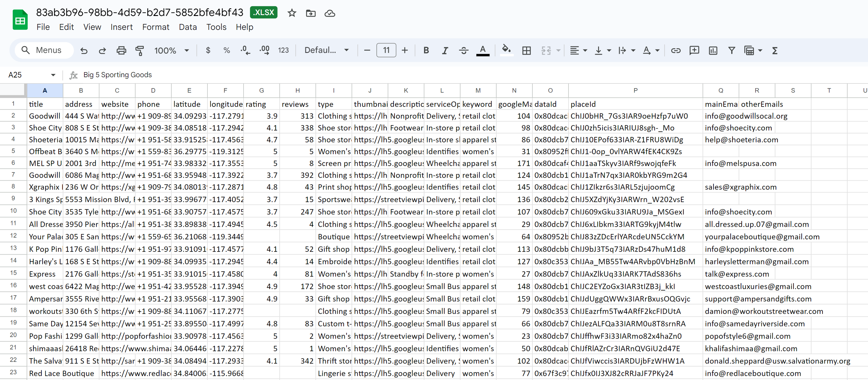The height and width of the screenshot is (380, 868).
Task: Insert a link with chain icon
Action: (x=676, y=51)
